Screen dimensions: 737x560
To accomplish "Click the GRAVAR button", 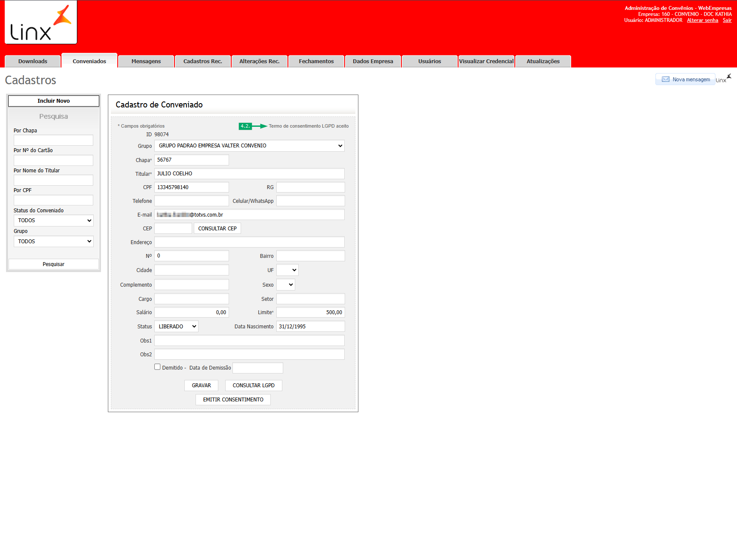I will [x=202, y=386].
